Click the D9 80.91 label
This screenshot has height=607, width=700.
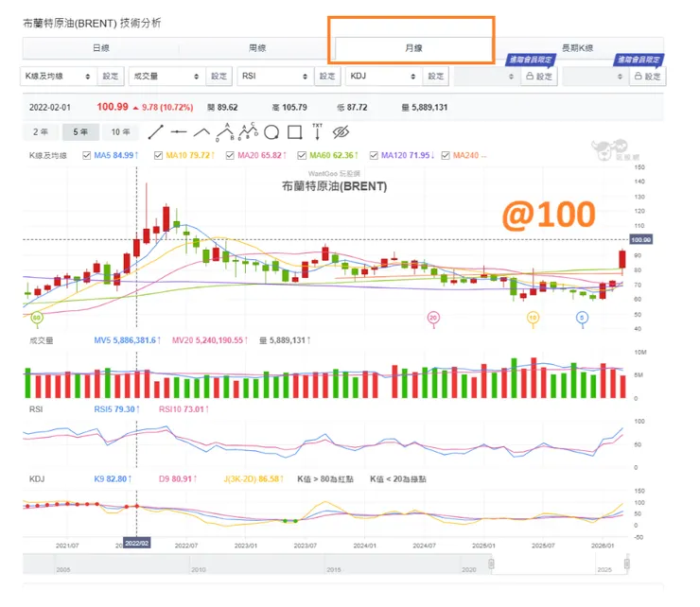178,479
